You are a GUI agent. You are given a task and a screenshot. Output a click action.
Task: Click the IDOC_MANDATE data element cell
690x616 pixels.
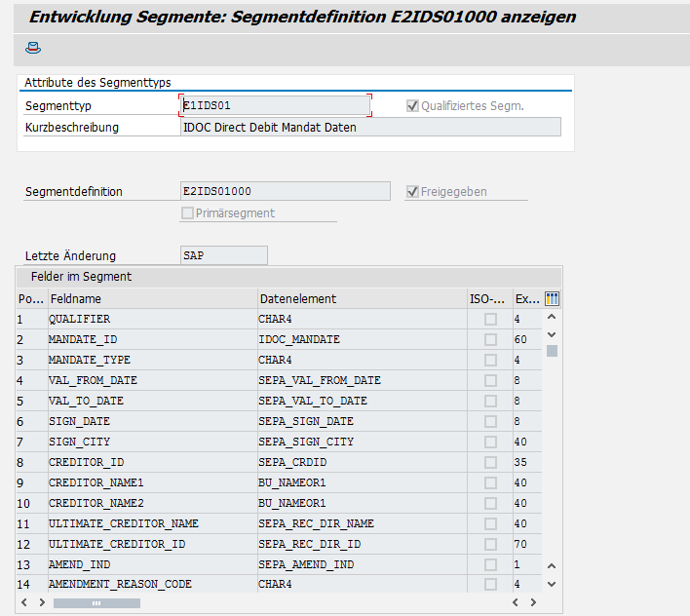[x=363, y=339]
